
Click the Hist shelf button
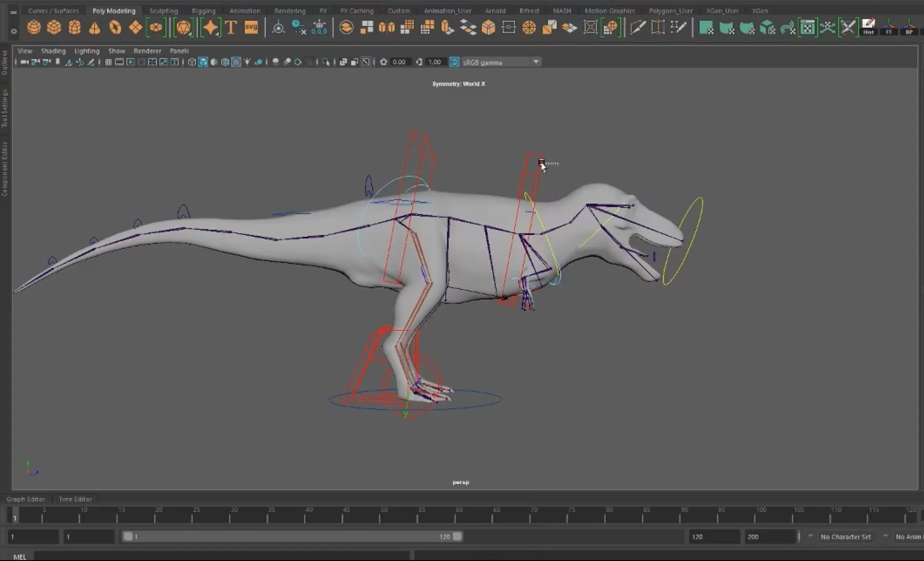coord(868,27)
